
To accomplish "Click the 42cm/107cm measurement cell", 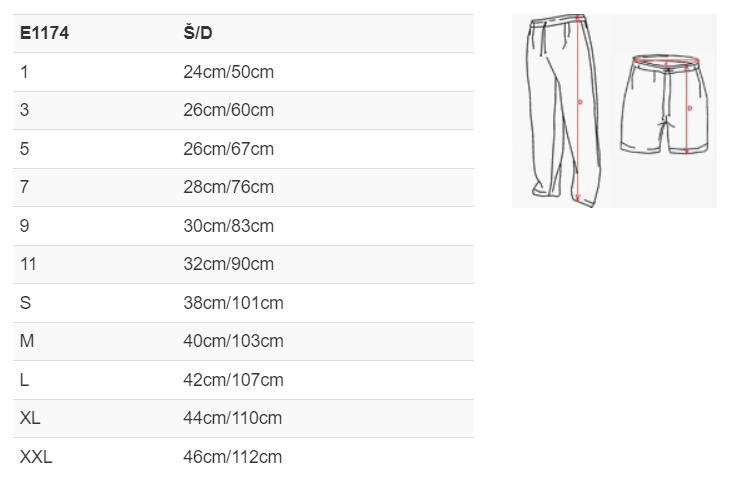I will click(233, 380).
